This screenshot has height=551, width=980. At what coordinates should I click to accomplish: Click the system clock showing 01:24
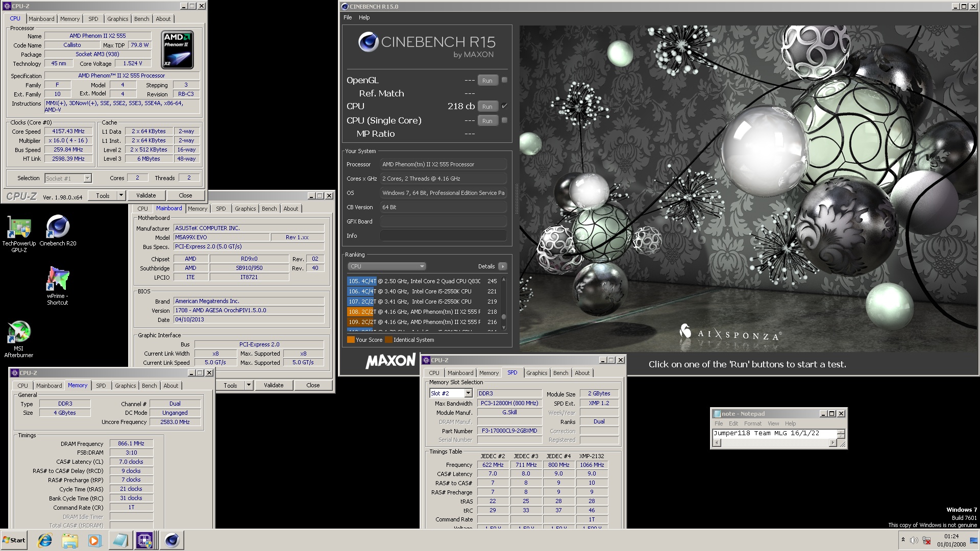pyautogui.click(x=951, y=536)
